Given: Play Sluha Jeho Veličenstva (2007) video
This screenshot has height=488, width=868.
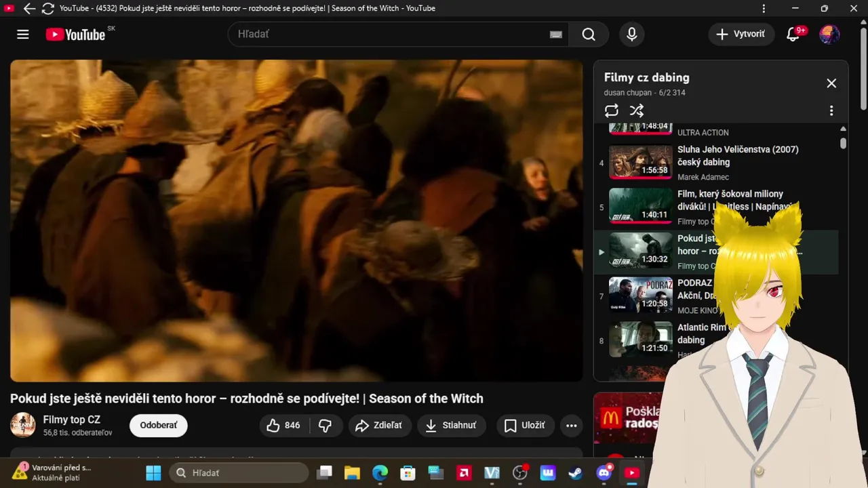Looking at the screenshot, I should [738, 156].
